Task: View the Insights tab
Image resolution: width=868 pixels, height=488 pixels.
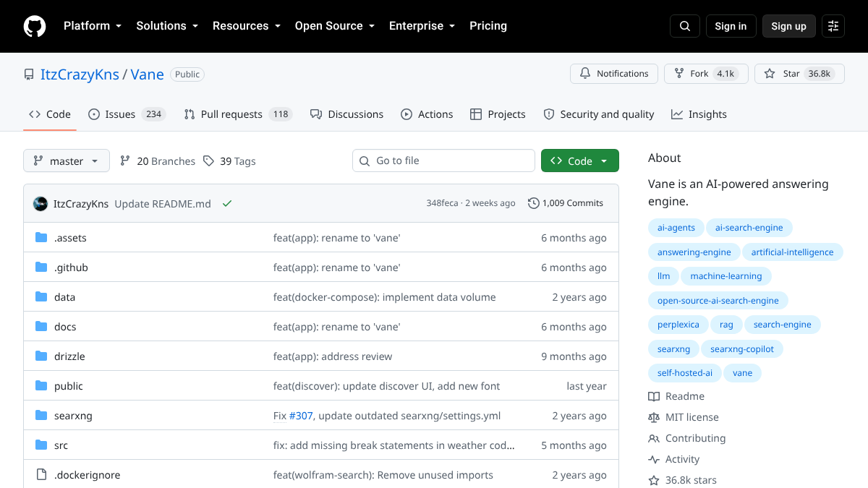Action: click(699, 114)
